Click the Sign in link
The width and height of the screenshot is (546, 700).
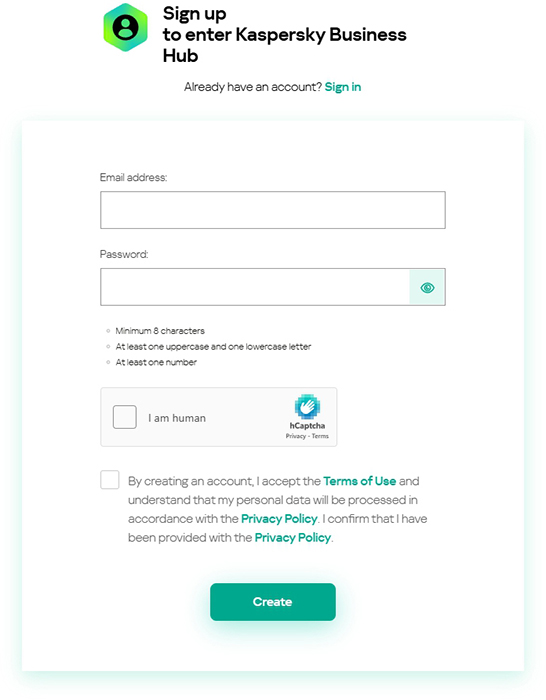(343, 87)
